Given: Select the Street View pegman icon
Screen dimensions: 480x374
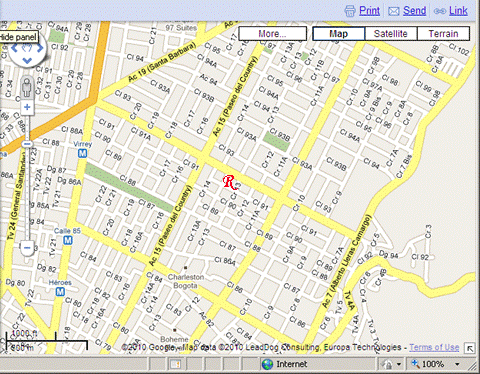Looking at the screenshot, I should pyautogui.click(x=27, y=87).
